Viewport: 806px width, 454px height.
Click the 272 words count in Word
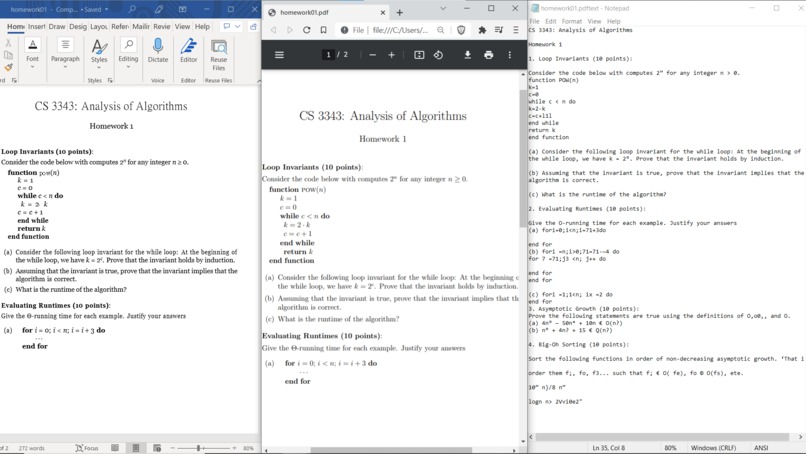click(x=31, y=448)
